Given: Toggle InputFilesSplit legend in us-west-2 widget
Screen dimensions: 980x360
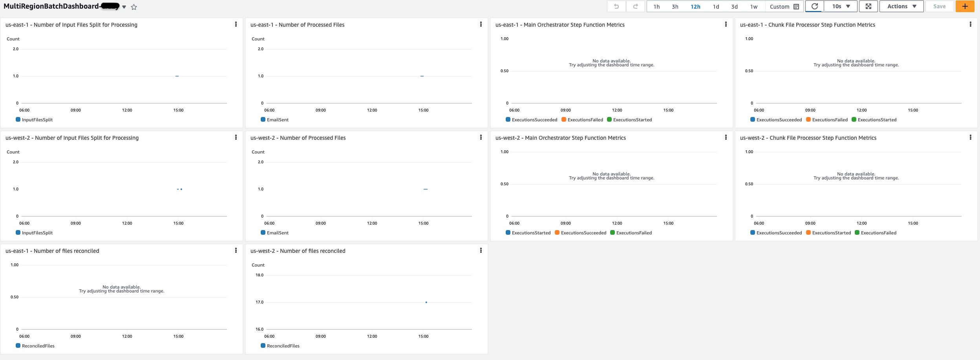Looking at the screenshot, I should [34, 233].
